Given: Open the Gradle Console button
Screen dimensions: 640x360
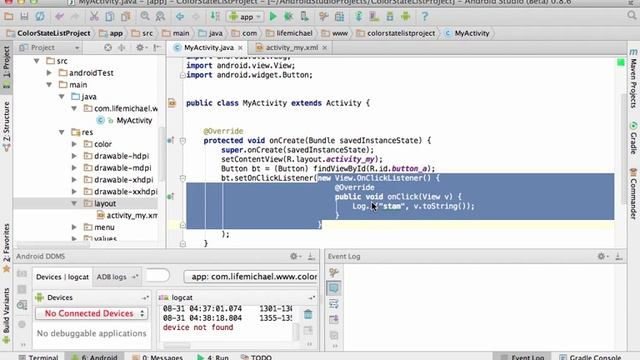Looking at the screenshot, I should (x=590, y=357).
